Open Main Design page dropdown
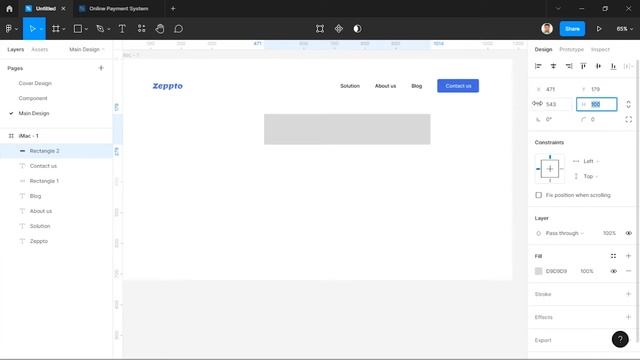The image size is (640, 360). click(x=87, y=49)
